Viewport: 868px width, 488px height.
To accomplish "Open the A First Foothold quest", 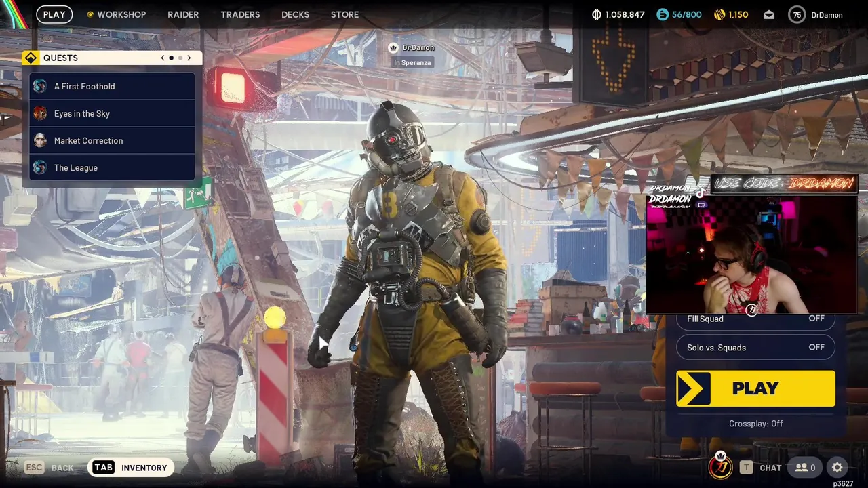I will click(x=112, y=86).
